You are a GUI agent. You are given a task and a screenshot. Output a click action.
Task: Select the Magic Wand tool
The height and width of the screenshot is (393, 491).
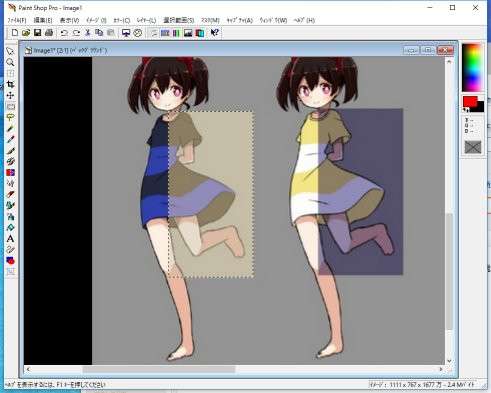click(x=10, y=128)
